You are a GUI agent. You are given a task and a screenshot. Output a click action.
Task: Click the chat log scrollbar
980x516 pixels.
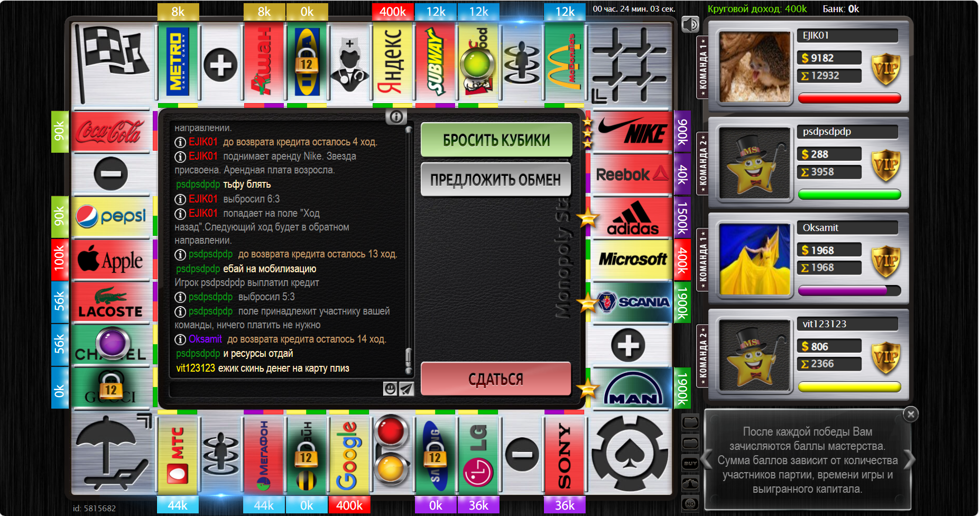408,250
